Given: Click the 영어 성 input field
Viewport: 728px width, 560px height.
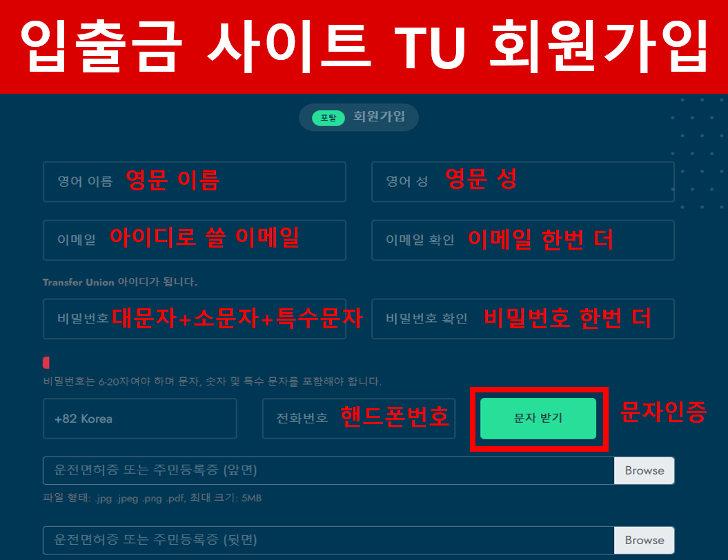Looking at the screenshot, I should [x=523, y=182].
